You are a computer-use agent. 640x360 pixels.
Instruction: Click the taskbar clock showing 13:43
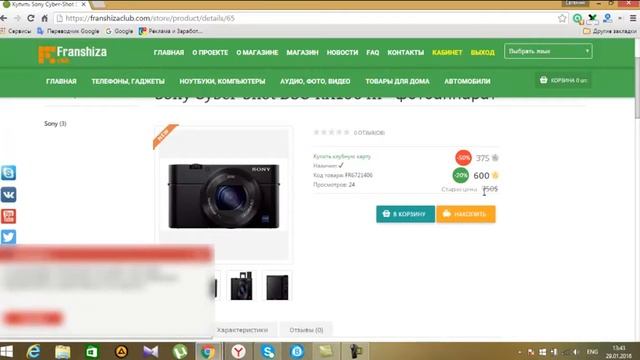[x=618, y=352]
